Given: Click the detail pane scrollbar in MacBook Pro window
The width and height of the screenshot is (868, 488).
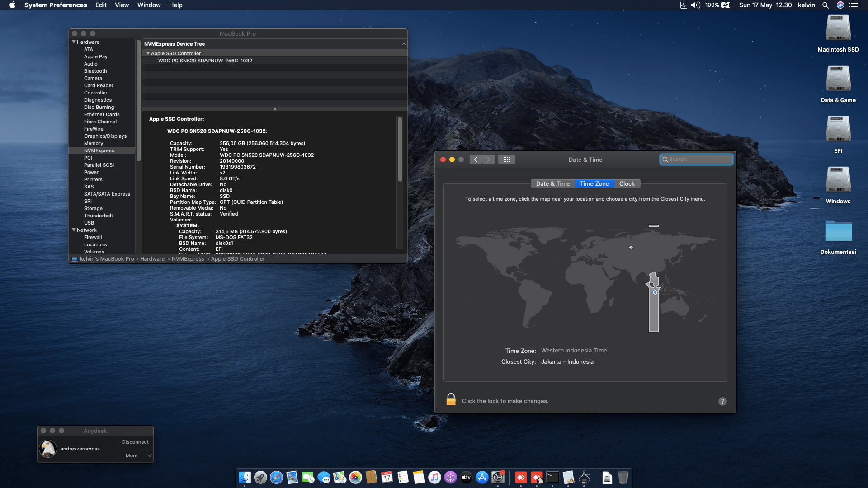Looking at the screenshot, I should pos(400,149).
